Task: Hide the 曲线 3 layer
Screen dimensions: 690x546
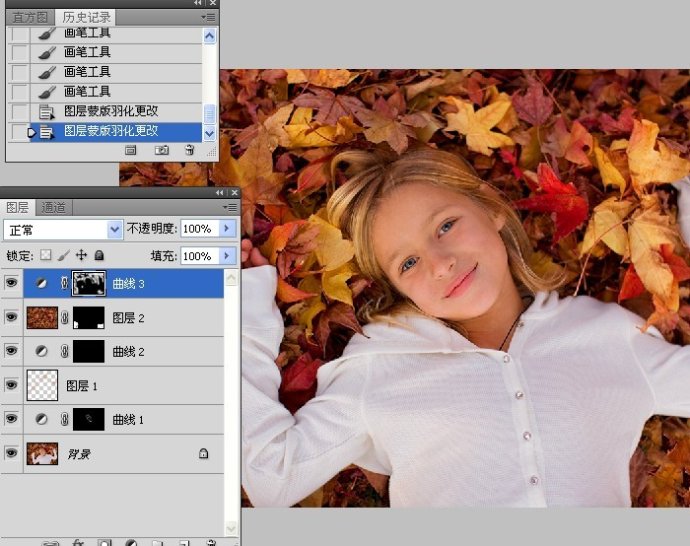Action: pyautogui.click(x=11, y=282)
